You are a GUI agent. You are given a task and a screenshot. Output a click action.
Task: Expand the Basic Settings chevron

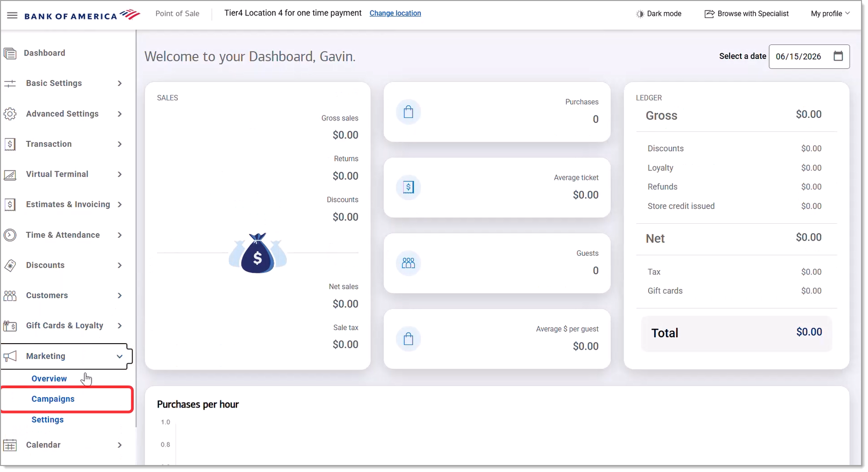click(119, 83)
